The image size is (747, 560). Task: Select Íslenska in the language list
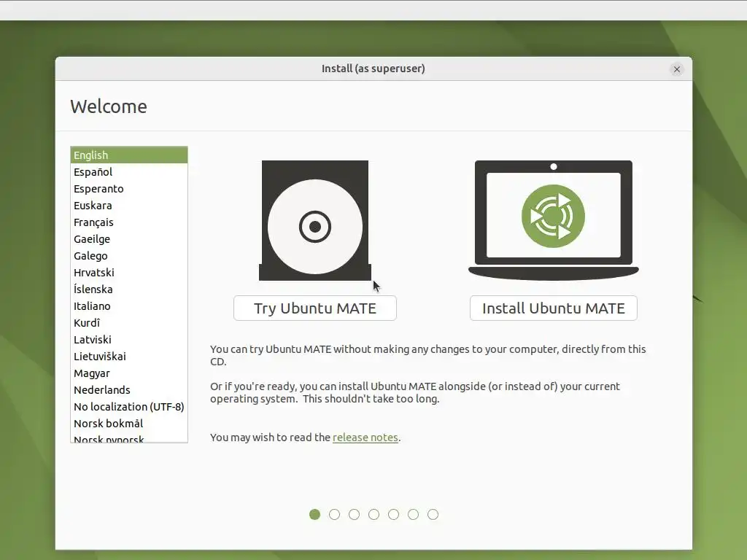click(x=129, y=289)
